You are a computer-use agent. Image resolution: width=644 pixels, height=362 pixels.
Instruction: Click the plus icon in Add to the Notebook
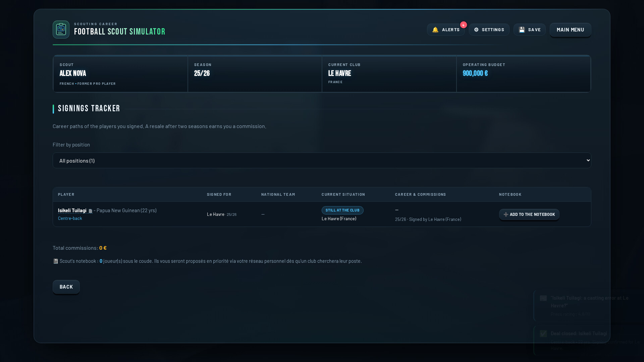click(x=506, y=215)
